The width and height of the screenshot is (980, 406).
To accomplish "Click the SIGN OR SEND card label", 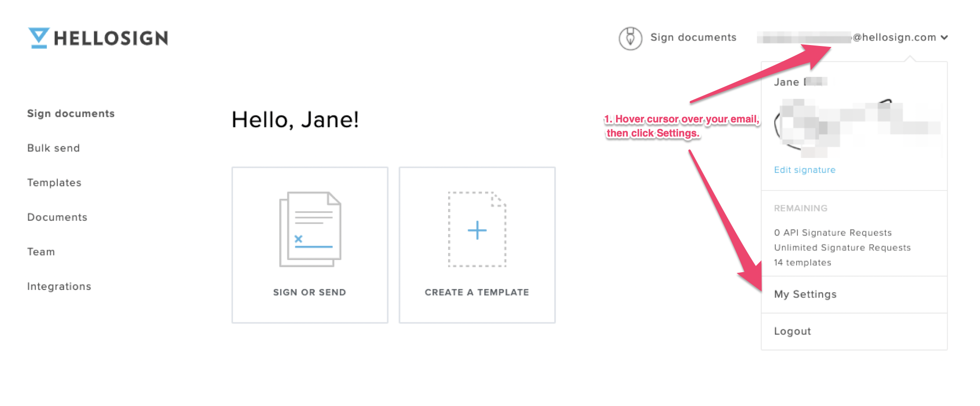I will pos(310,292).
